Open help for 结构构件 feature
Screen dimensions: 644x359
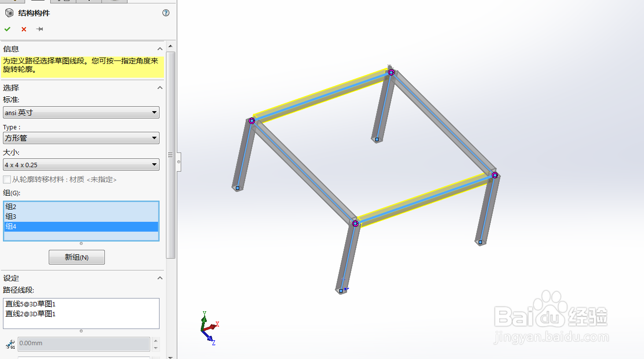pyautogui.click(x=166, y=13)
